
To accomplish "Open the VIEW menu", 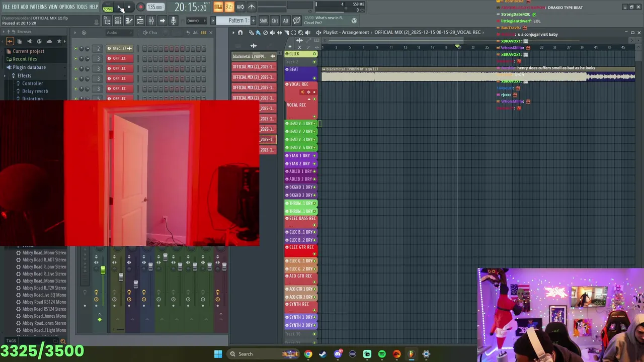I will (53, 7).
